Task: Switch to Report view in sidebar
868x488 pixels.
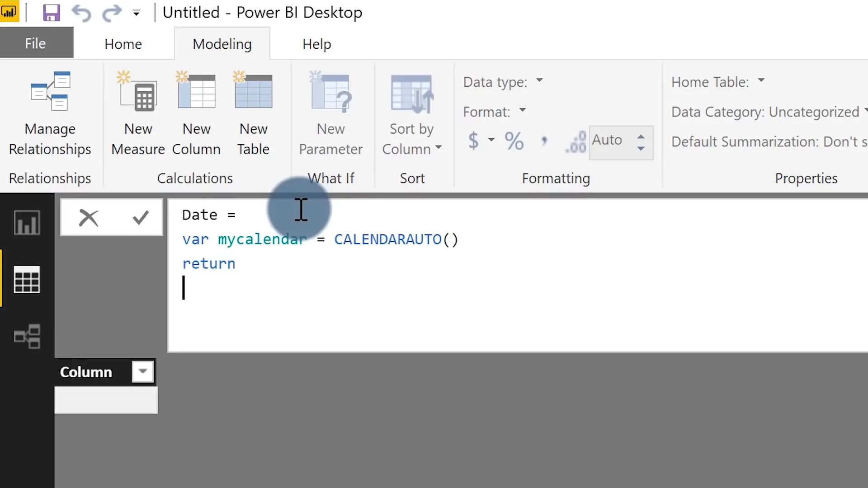Action: pos(27,222)
